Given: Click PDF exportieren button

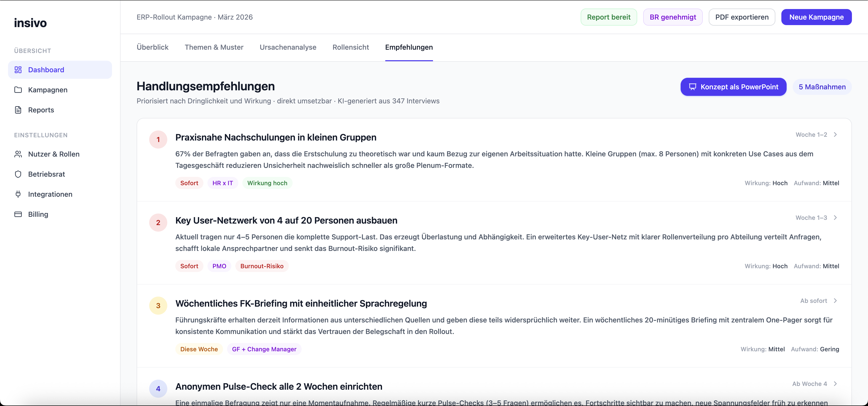Looking at the screenshot, I should click(742, 17).
